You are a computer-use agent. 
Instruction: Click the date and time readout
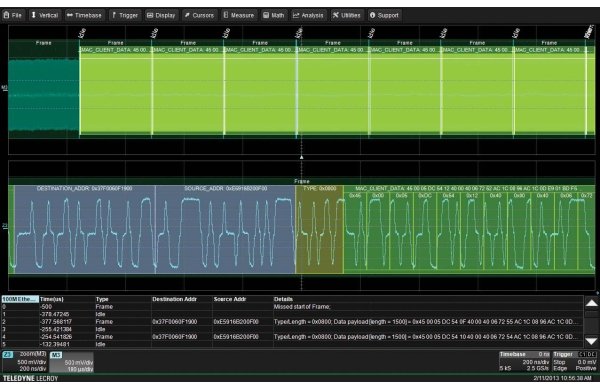click(x=562, y=378)
